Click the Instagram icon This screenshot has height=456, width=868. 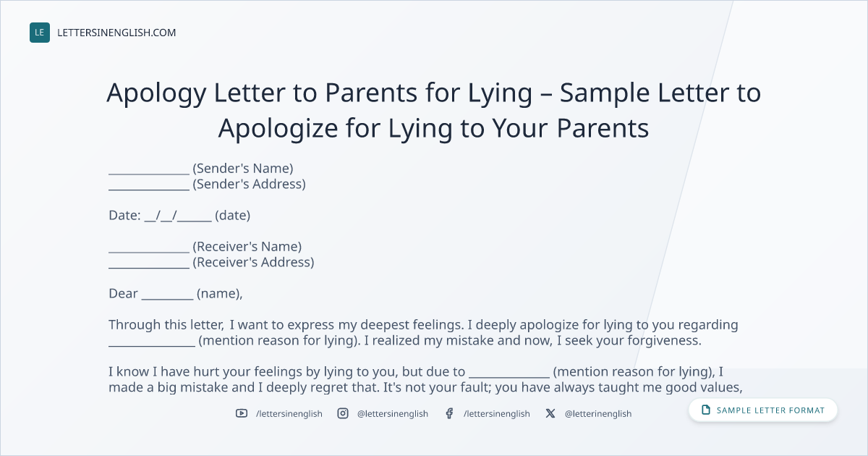[343, 413]
